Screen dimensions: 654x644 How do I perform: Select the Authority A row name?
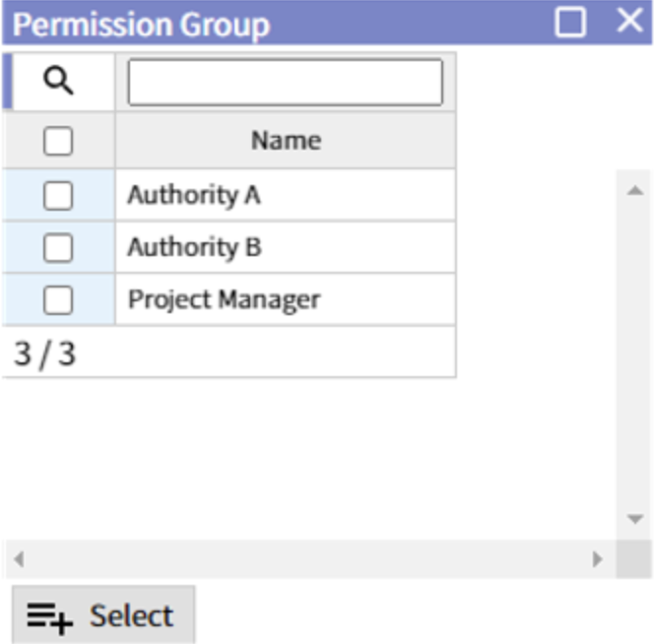coord(194,195)
